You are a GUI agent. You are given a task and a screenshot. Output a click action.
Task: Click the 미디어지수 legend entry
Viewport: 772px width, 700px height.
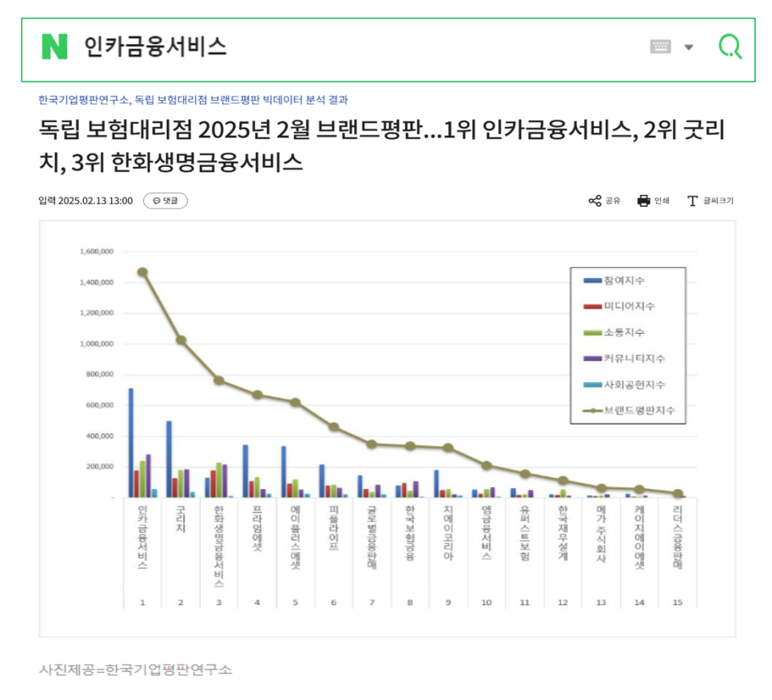pos(619,306)
